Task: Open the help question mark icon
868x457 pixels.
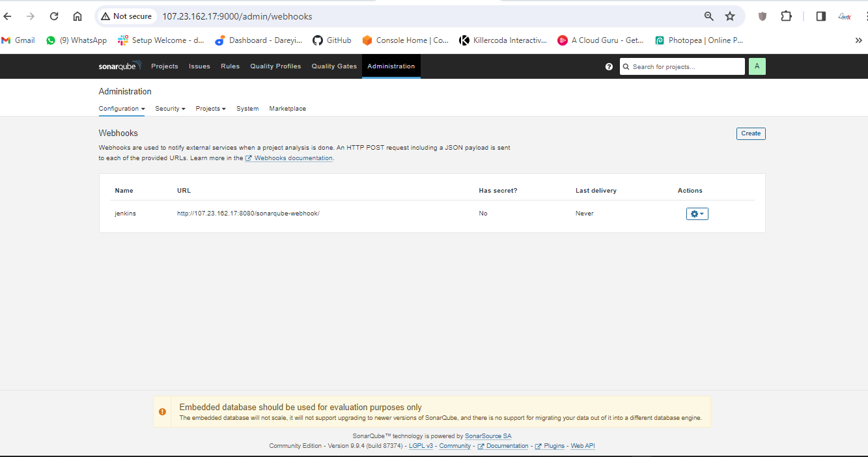Action: (609, 66)
